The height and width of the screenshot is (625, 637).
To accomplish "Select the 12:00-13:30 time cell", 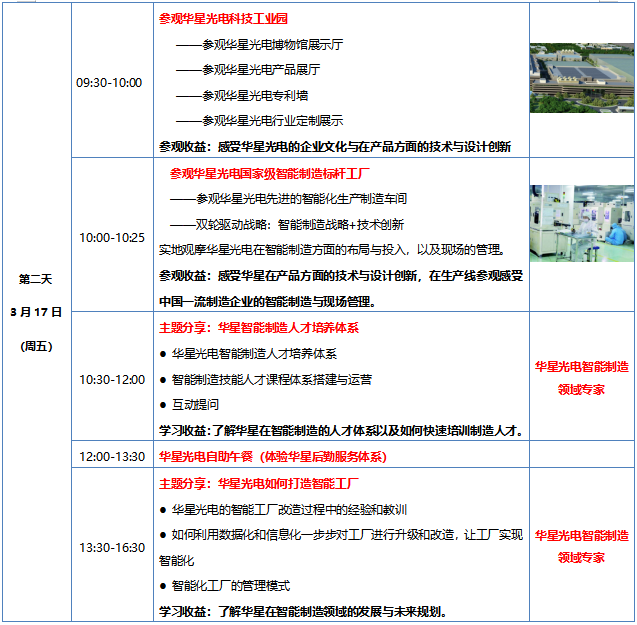I will coord(110,457).
